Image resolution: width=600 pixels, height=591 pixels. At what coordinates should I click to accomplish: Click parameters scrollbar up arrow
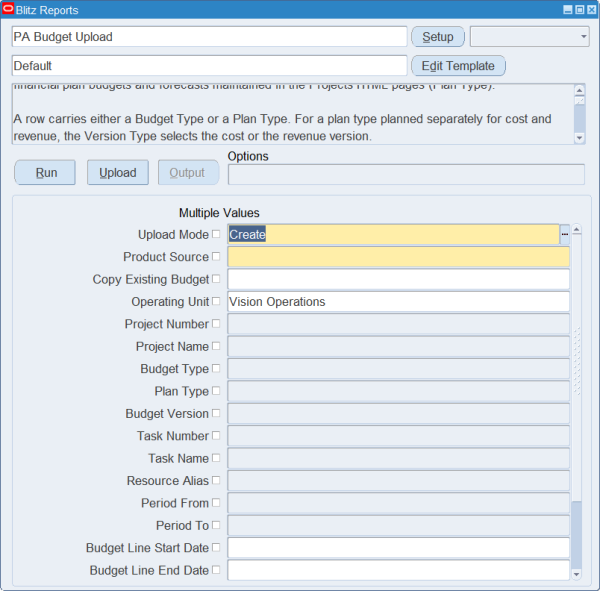point(577,229)
